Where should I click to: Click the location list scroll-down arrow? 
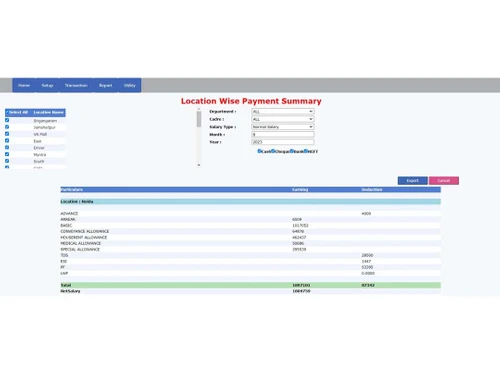[x=199, y=165]
